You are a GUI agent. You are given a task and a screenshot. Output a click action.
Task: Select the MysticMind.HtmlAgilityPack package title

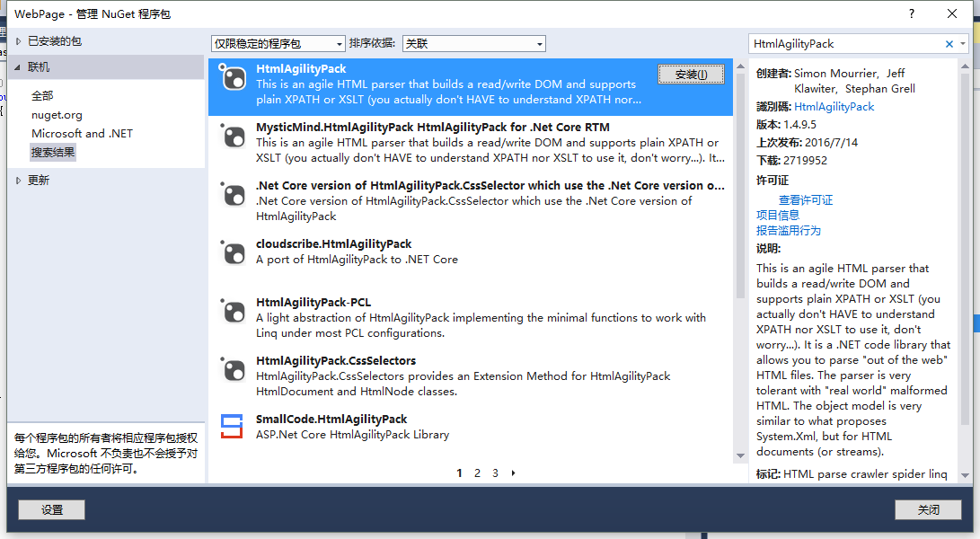tap(432, 127)
